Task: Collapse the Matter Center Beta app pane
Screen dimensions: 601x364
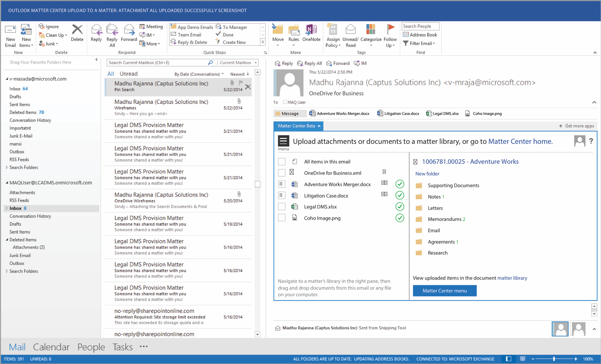Action: point(319,126)
